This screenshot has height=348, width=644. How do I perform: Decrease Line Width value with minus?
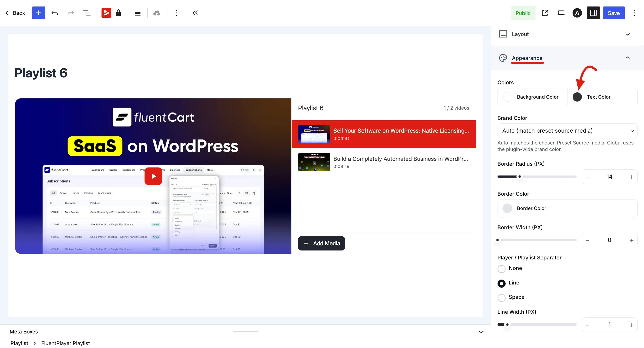587,325
